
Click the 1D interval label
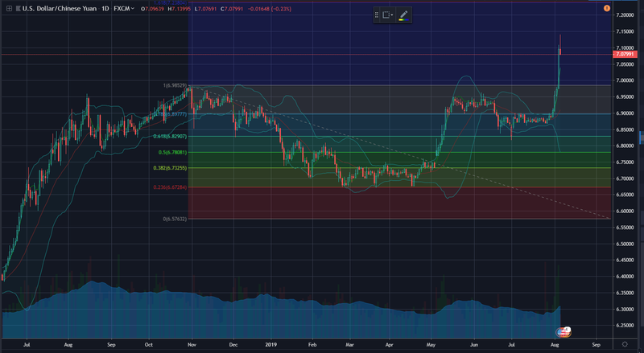[104, 7]
